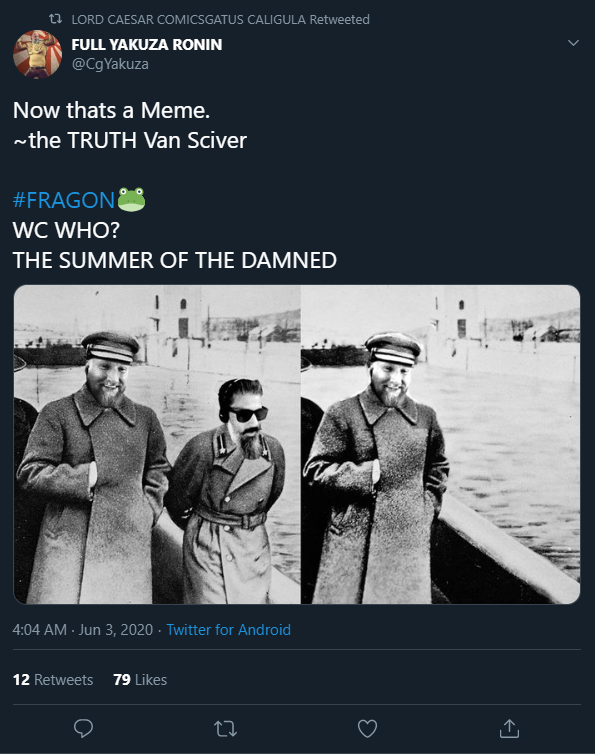The image size is (595, 754).
Task: Like the tweet with the heart icon
Action: tap(367, 729)
